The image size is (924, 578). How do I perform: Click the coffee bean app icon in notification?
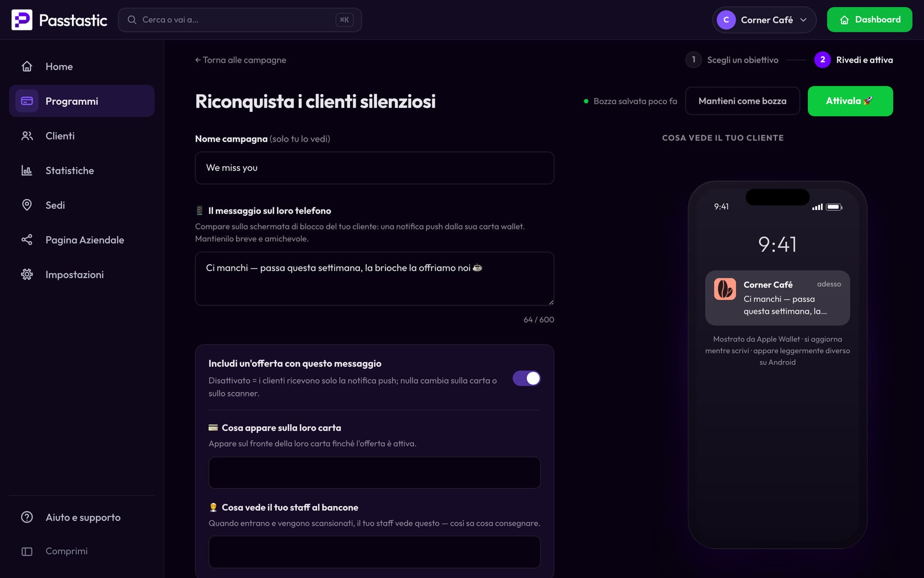pos(725,289)
